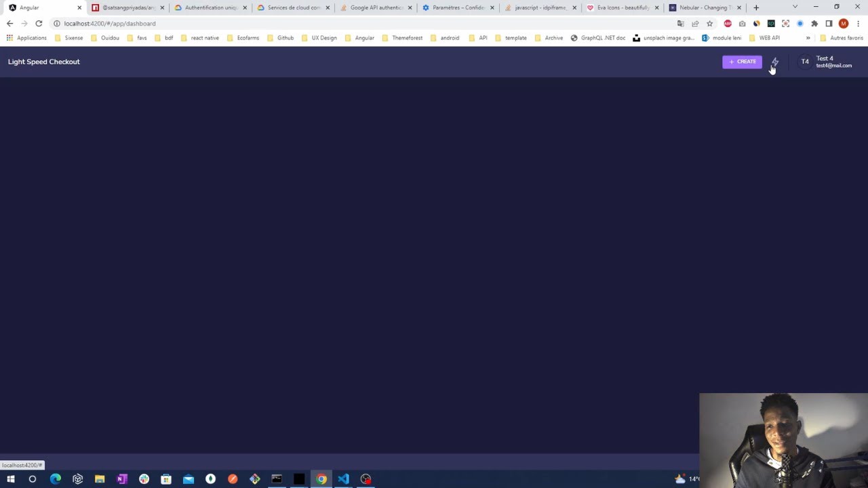Open Slack from taskbar
Screen dimensions: 868x488
[x=144, y=479]
